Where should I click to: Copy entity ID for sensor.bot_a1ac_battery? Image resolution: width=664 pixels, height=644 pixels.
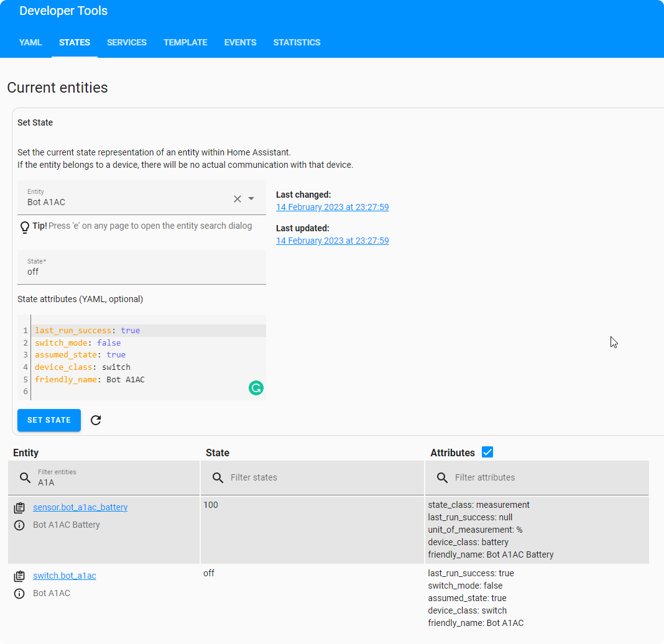pos(19,507)
